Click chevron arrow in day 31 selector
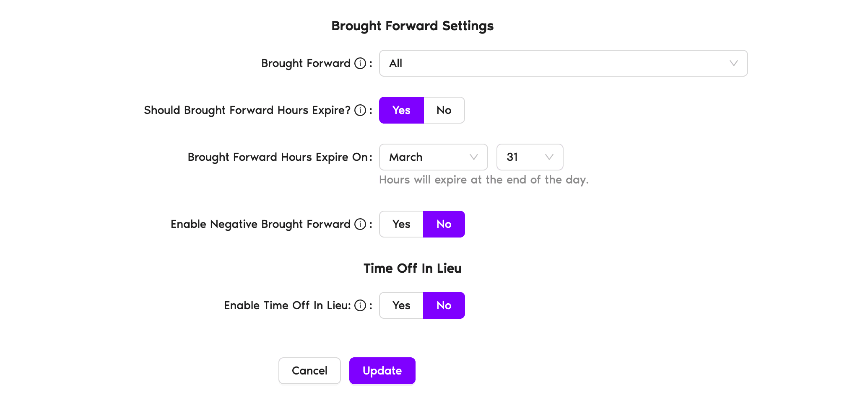The height and width of the screenshot is (408, 868). [x=549, y=157]
